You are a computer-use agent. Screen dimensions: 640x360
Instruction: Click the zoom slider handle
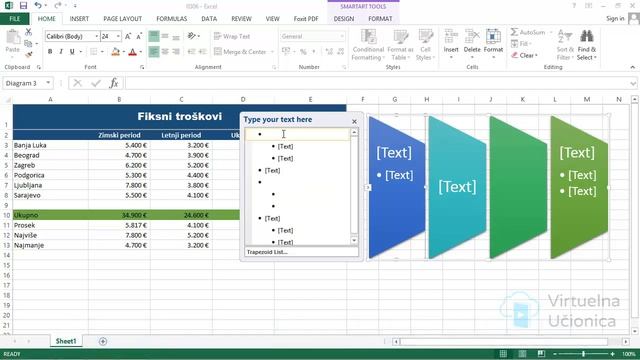[x=583, y=354]
